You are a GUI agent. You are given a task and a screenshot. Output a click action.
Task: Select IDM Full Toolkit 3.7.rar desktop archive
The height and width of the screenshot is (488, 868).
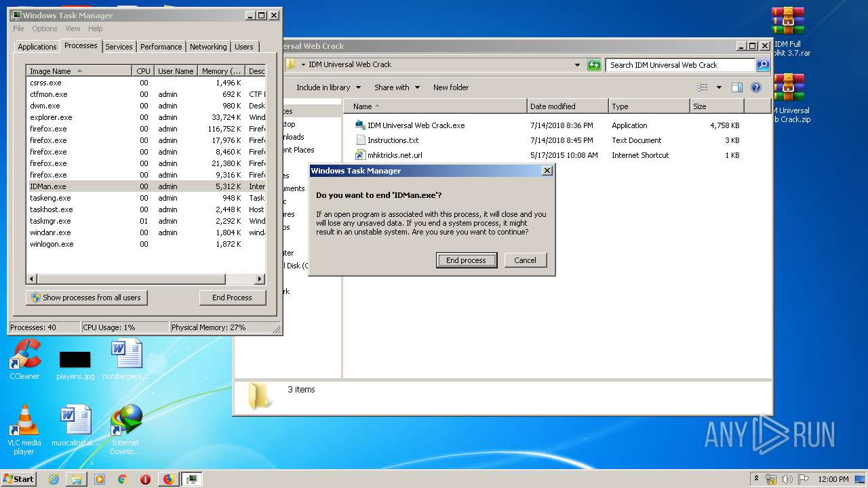pyautogui.click(x=789, y=32)
